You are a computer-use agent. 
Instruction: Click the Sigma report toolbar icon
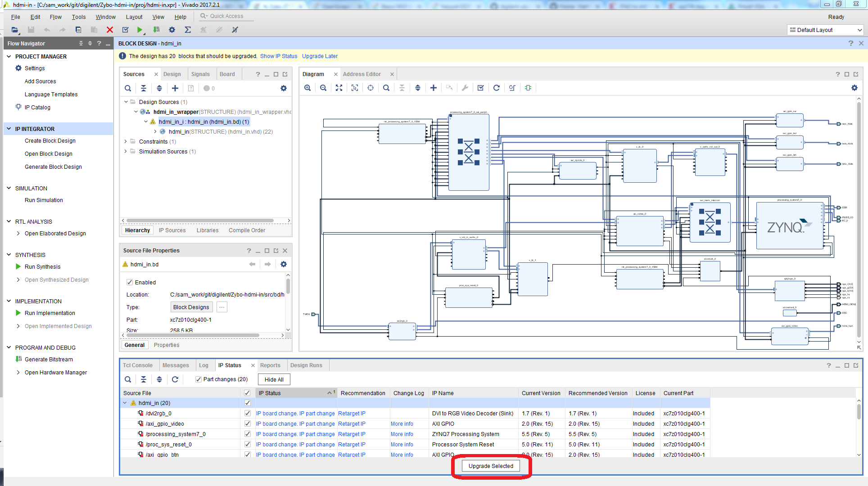(188, 30)
